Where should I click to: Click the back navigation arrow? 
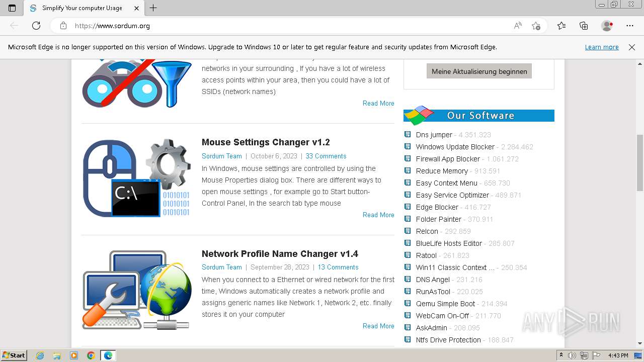click(14, 26)
